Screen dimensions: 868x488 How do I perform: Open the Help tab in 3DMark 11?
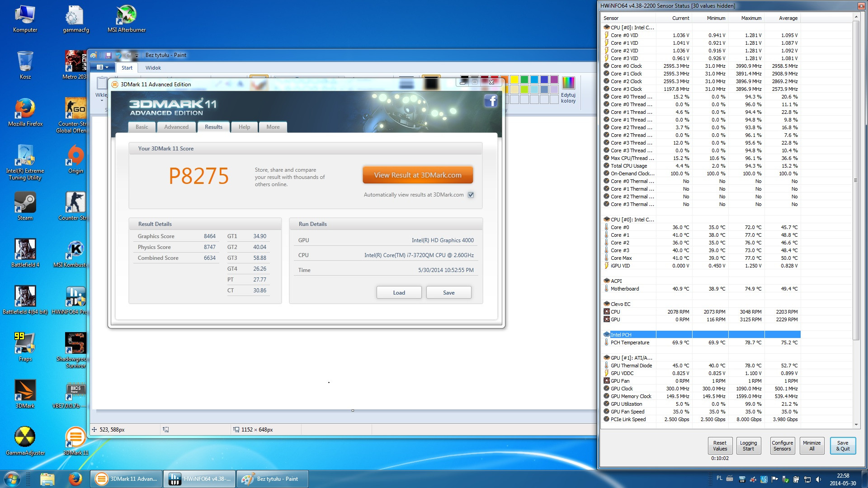244,127
